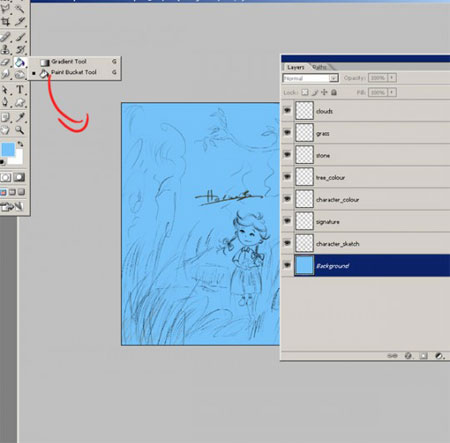The height and width of the screenshot is (443, 450).
Task: Hide the clouds layer eye icon
Action: (287, 111)
